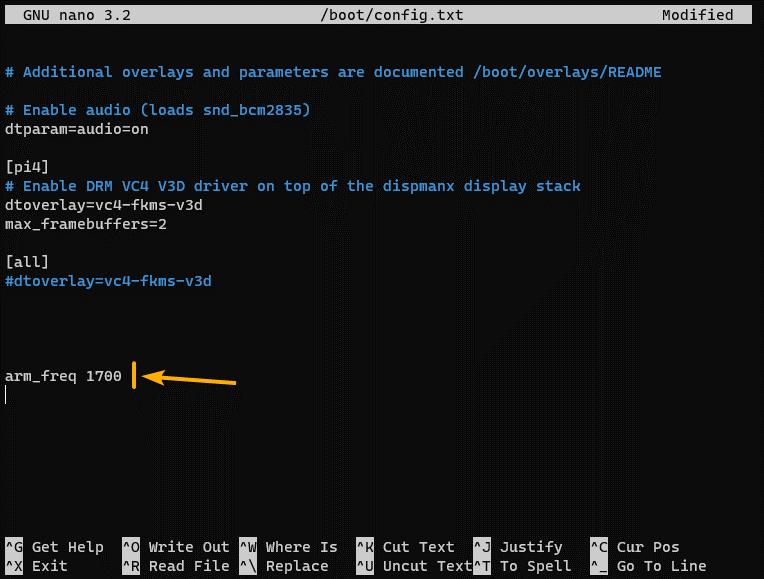Click the max_framebuffers=2 line
This screenshot has width=764, height=579.
pyautogui.click(x=85, y=224)
